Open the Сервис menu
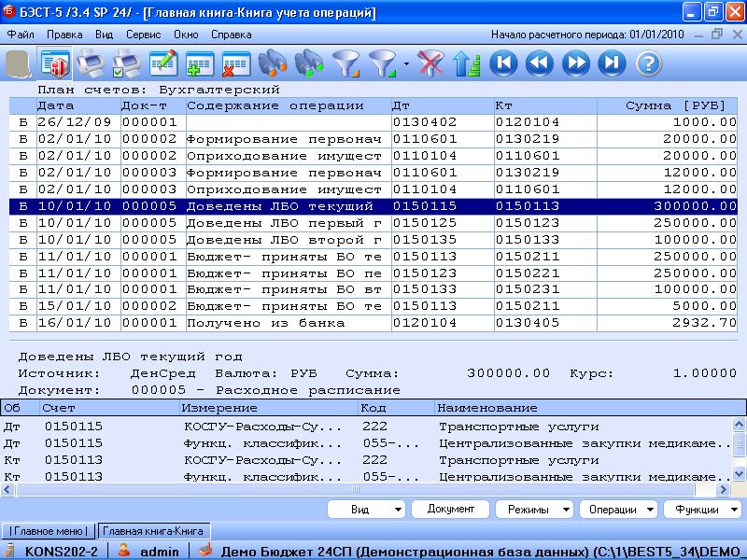747x560 pixels. point(143,34)
